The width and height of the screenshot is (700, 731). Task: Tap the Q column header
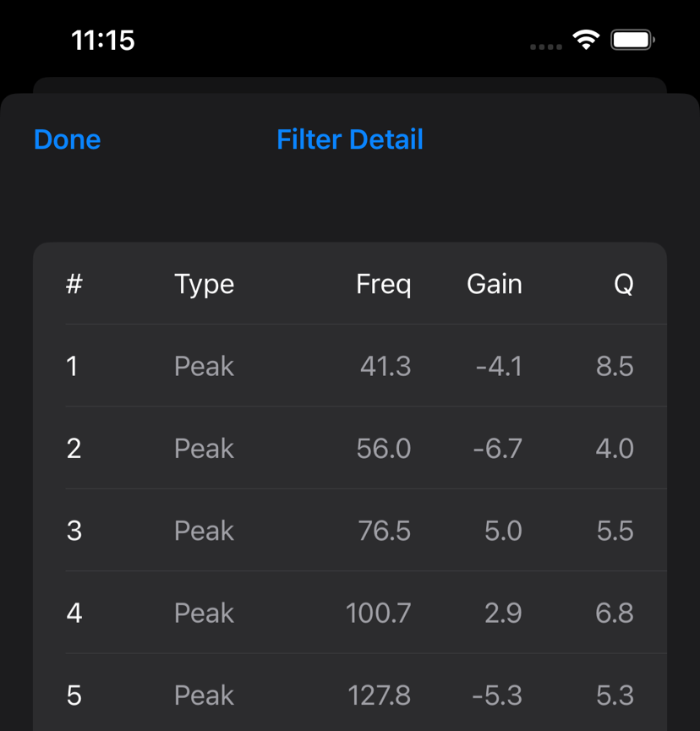(x=623, y=284)
